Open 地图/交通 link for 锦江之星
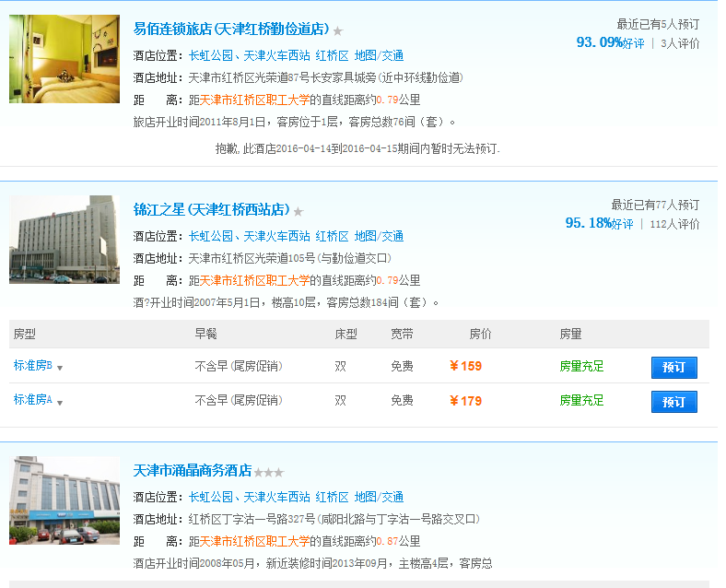Screen dimensions: 726x588 (379, 236)
